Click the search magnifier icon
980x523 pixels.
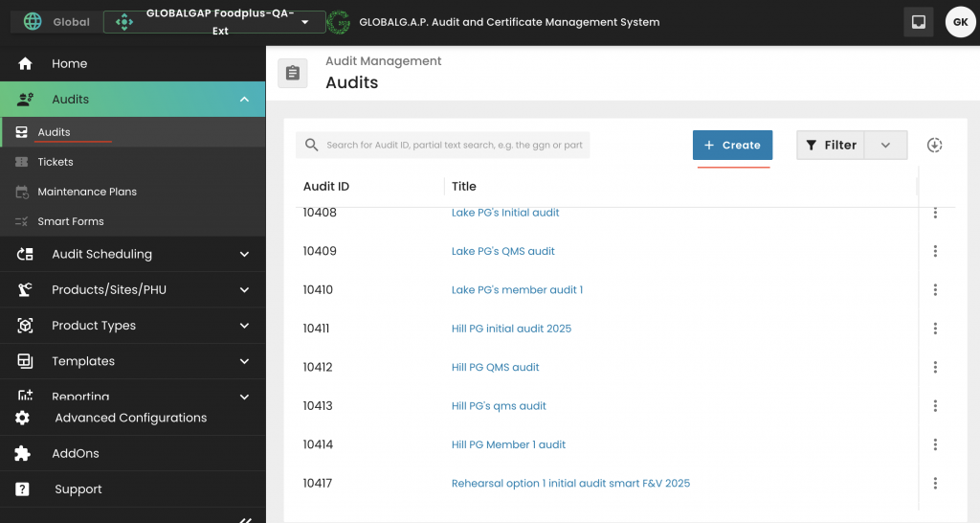click(312, 145)
